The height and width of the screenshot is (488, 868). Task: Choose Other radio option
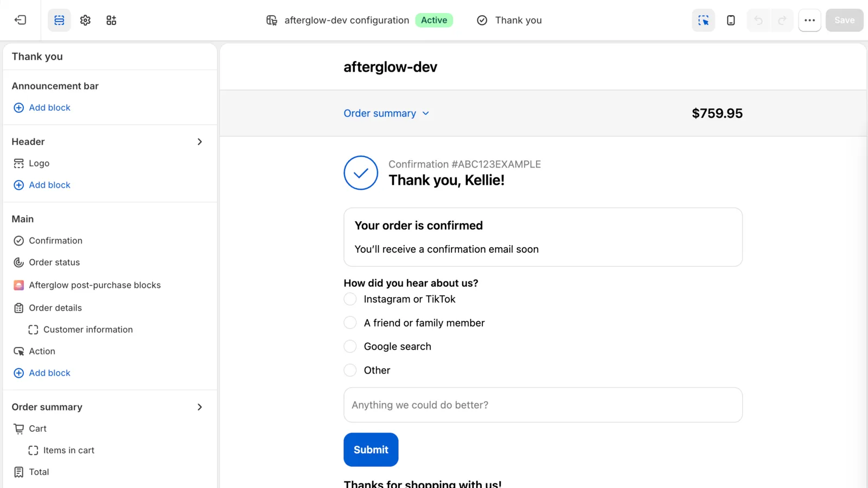[350, 370]
